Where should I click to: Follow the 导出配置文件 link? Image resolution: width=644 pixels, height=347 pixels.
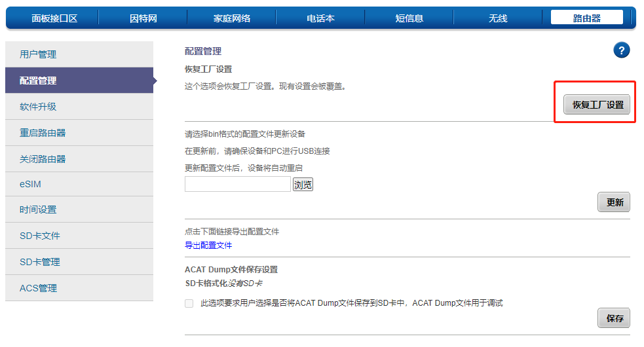[x=208, y=246]
